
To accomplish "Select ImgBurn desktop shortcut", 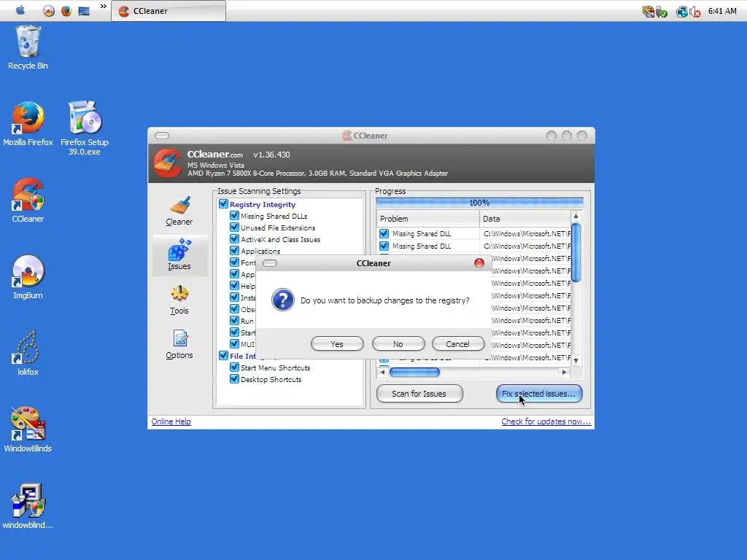I will click(x=28, y=277).
